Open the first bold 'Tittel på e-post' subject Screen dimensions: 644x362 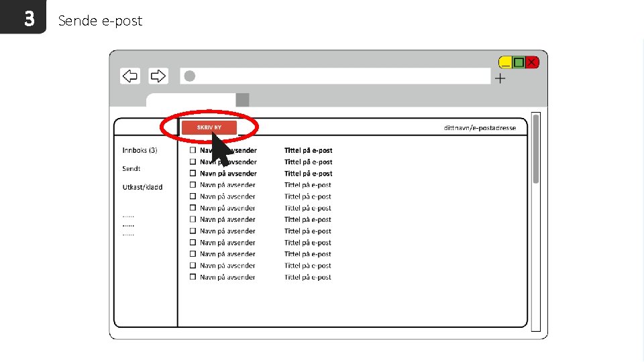pyautogui.click(x=308, y=151)
